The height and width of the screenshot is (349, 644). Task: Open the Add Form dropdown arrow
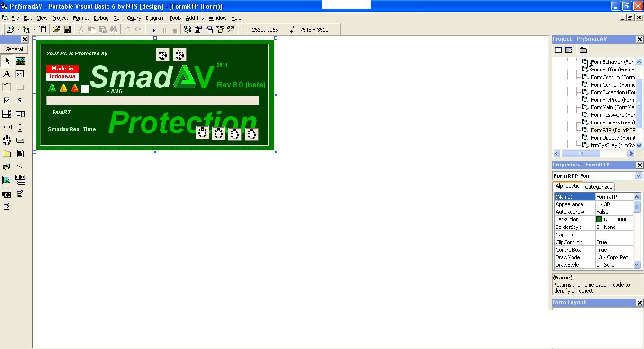click(34, 29)
